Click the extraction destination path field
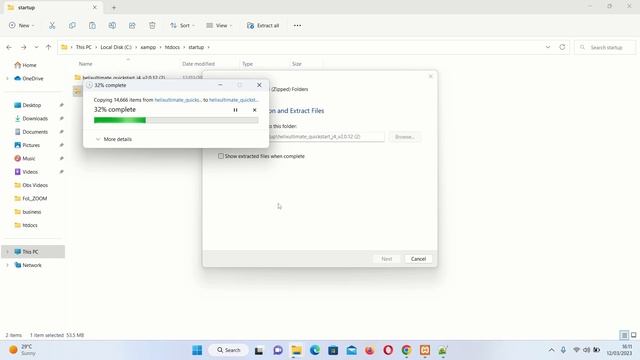The image size is (640, 360). [x=327, y=137]
